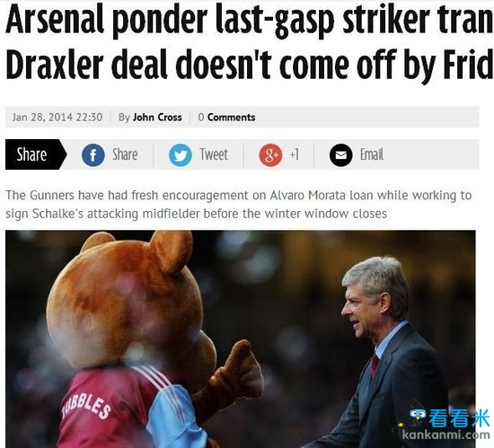Image resolution: width=494 pixels, height=448 pixels.
Task: Click the article headline about Arsenal
Action: pyautogui.click(x=250, y=42)
